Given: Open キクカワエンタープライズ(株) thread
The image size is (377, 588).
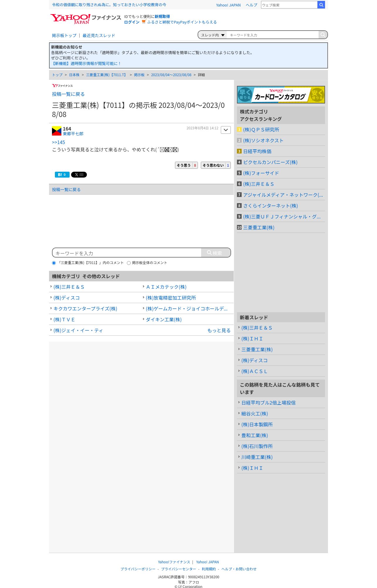Looking at the screenshot, I should 85,309.
